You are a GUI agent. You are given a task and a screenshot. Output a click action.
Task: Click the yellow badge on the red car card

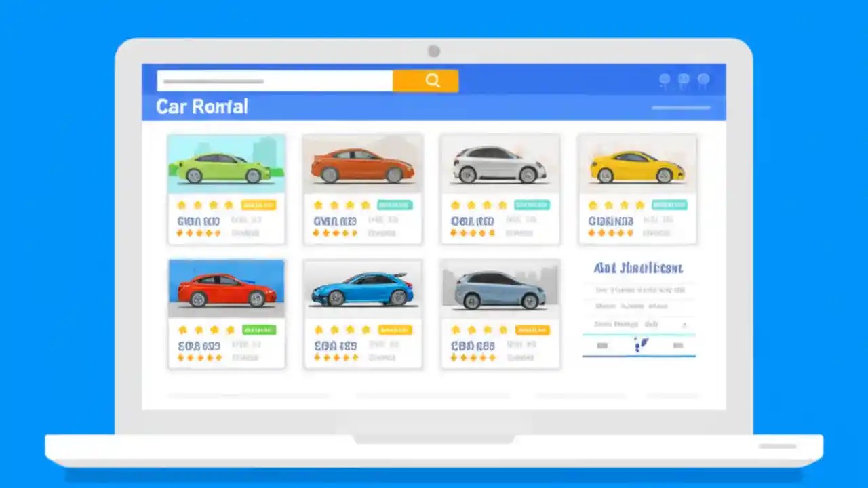click(258, 330)
